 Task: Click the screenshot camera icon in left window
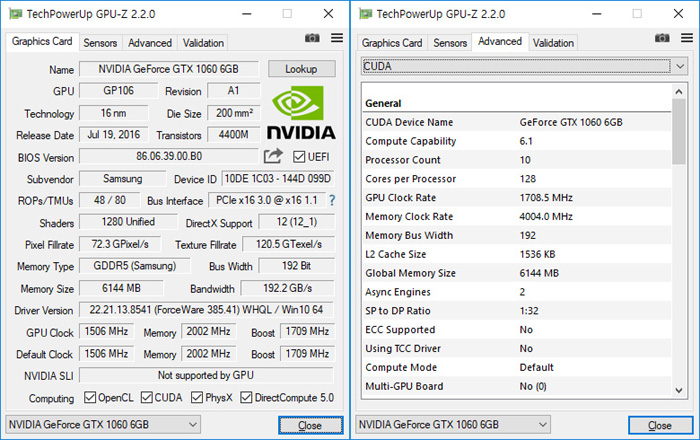pos(312,38)
